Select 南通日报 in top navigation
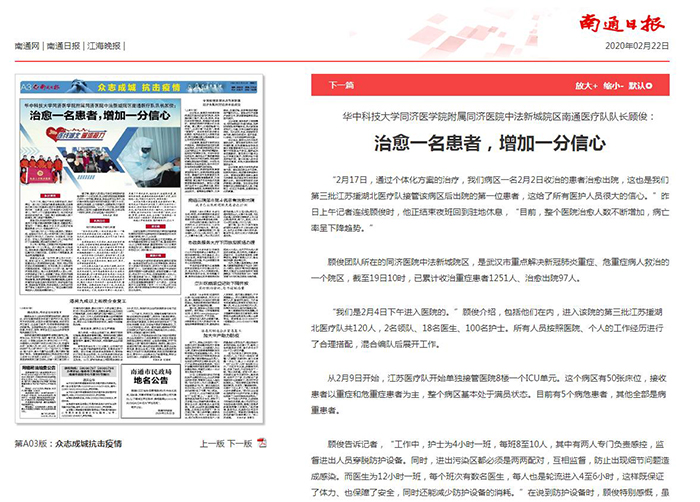This screenshot has width=700, height=502. [65, 46]
